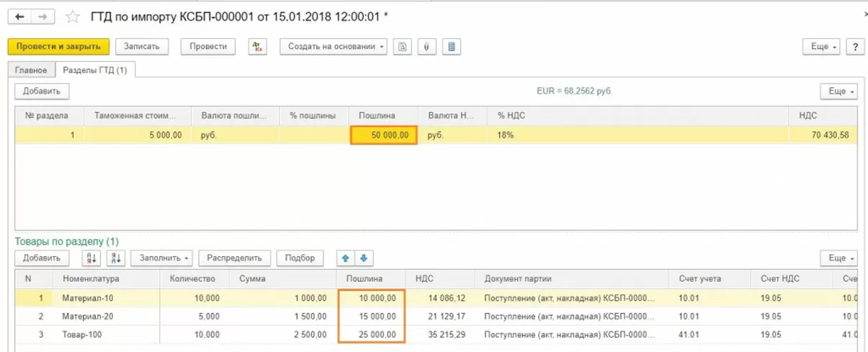Click Провести и закрыть button
The width and height of the screenshot is (868, 352).
pos(58,46)
